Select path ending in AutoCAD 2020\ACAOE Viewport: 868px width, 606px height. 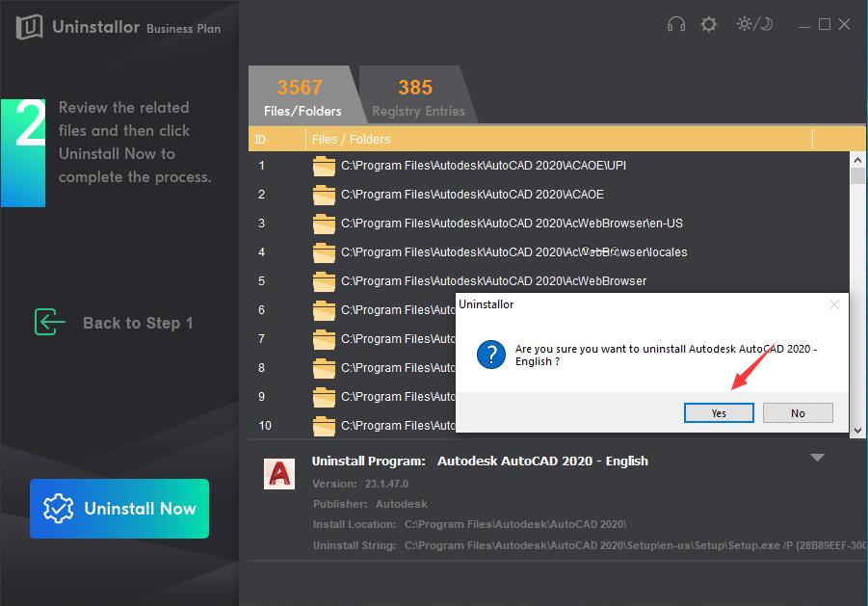472,195
